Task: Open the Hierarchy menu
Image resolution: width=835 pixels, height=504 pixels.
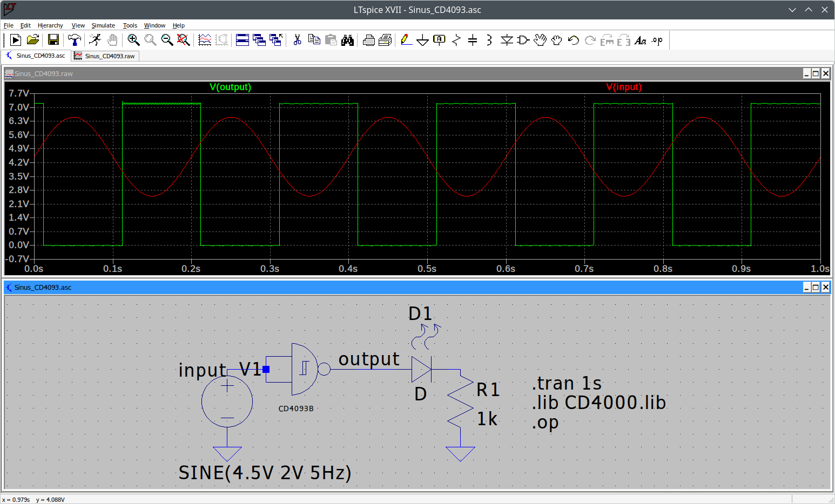Action: 50,25
